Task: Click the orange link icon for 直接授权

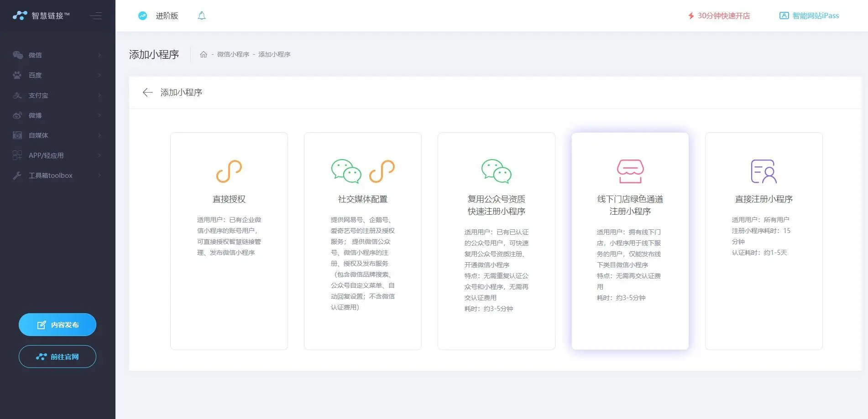Action: (x=229, y=171)
